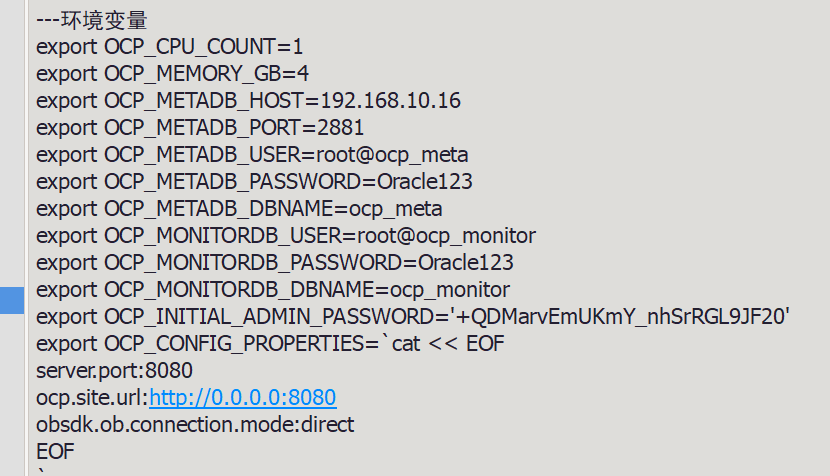Click the OCP_CPU_COUNT=1 line

[169, 47]
